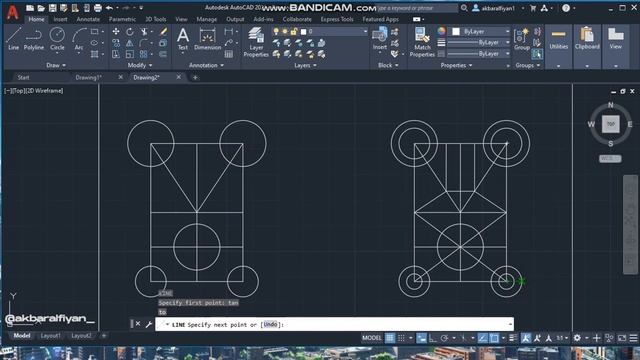640x360 pixels.
Task: Toggle snap mode in status bar
Action: [x=401, y=338]
